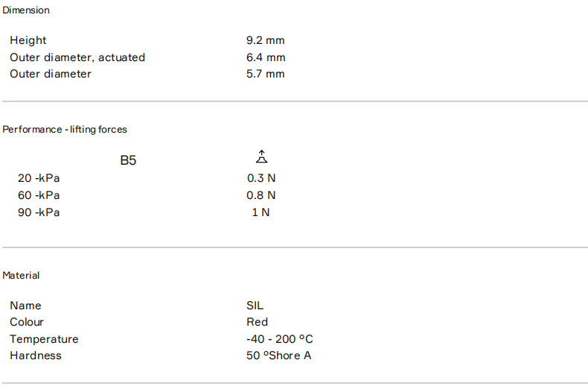Click the 20 -kPa row label
This screenshot has height=389, width=588.
click(39, 178)
